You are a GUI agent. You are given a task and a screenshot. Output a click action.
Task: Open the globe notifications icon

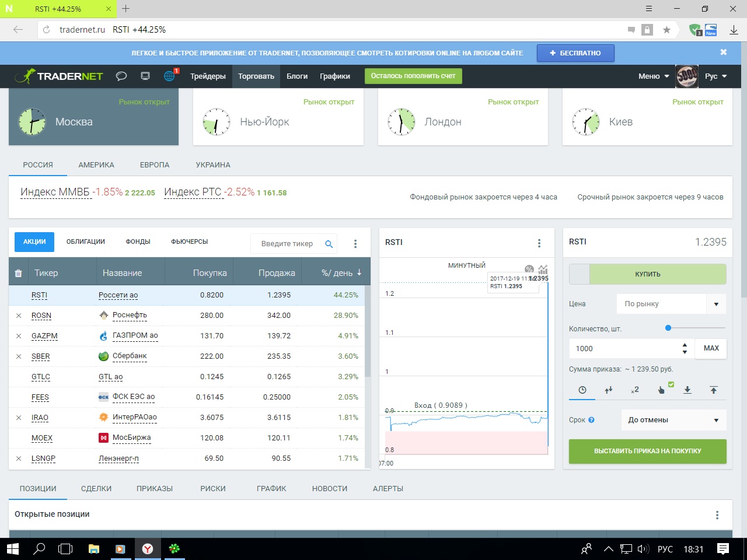point(169,76)
